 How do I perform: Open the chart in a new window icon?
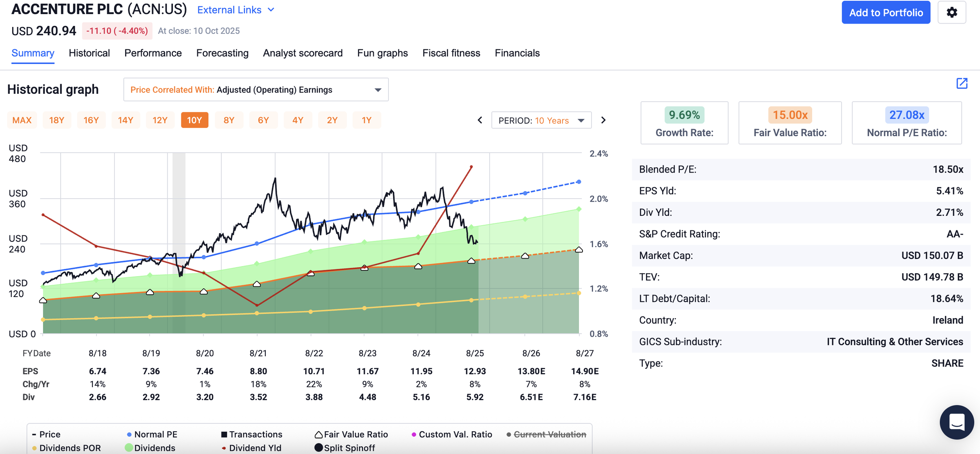click(962, 83)
